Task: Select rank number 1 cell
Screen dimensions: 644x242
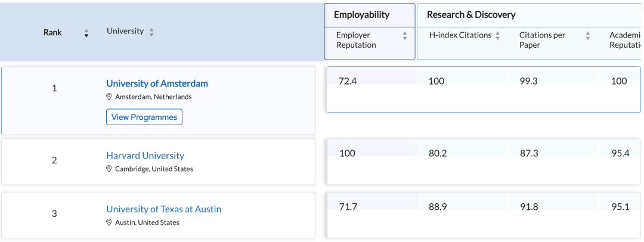Action: [54, 88]
